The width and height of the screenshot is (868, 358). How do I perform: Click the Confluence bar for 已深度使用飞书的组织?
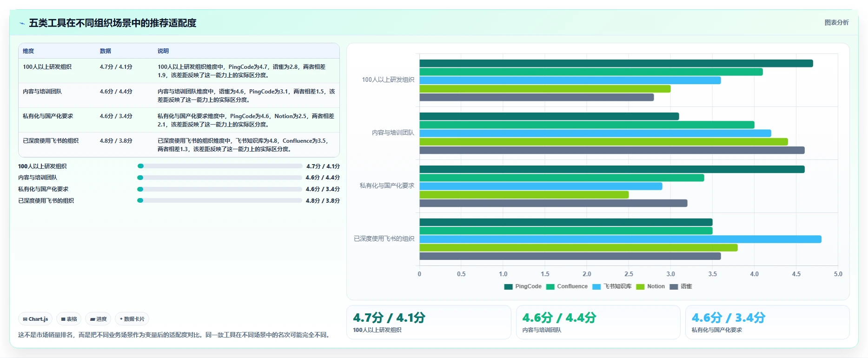click(x=566, y=231)
